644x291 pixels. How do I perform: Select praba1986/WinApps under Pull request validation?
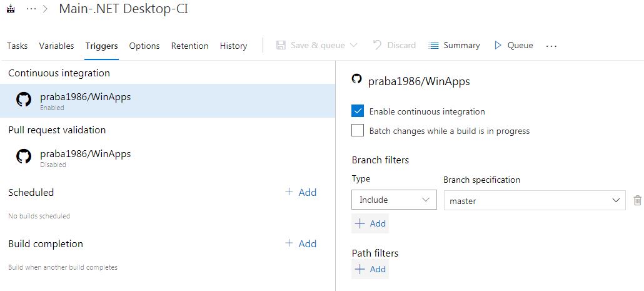coord(168,158)
